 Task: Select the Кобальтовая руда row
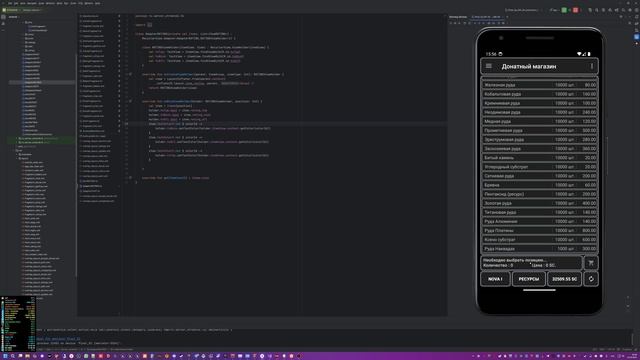tap(540, 94)
